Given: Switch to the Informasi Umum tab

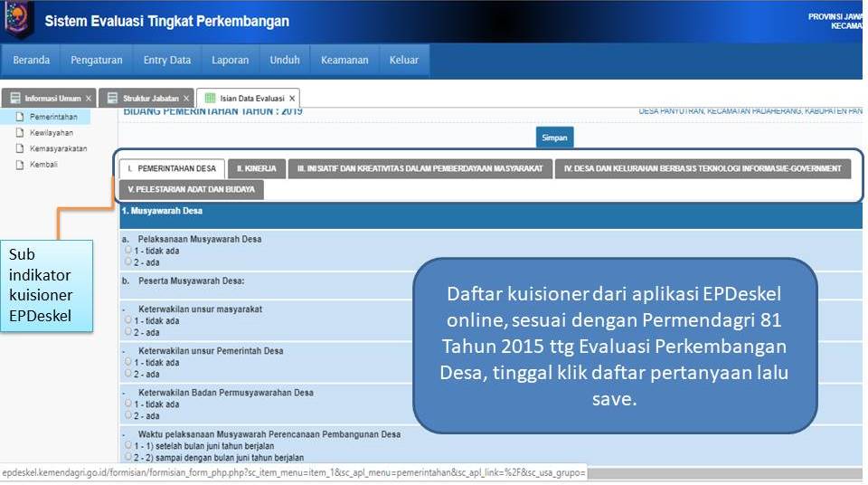Looking at the screenshot, I should [x=49, y=98].
